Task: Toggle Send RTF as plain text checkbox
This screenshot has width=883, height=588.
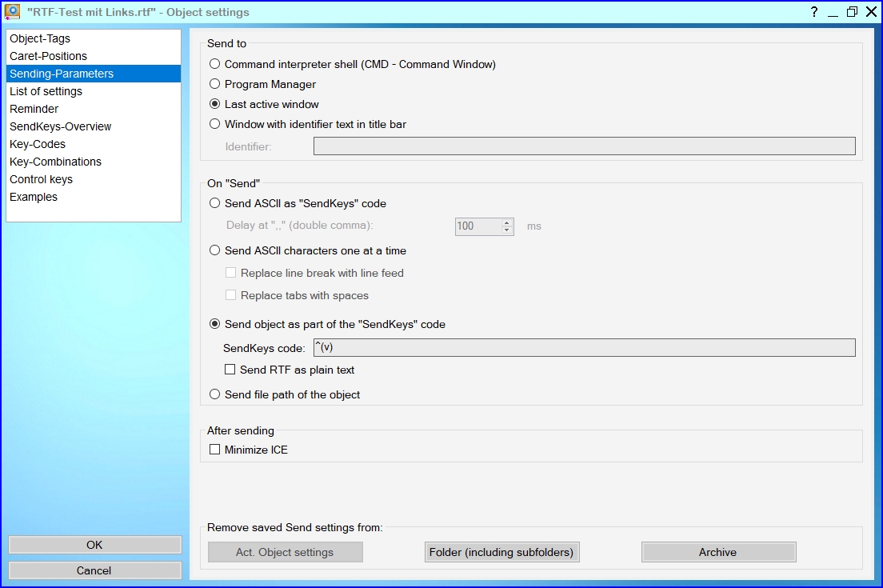Action: 230,370
